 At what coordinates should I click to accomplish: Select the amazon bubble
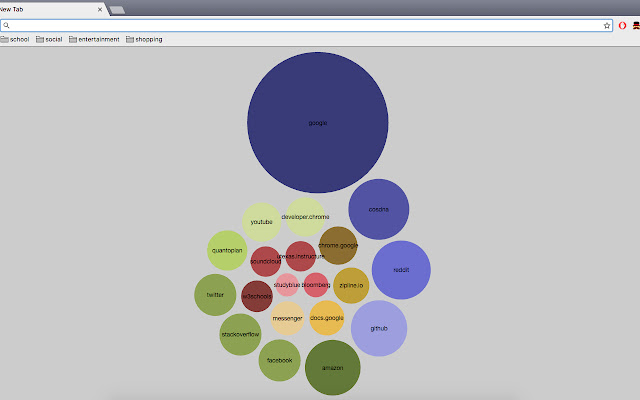333,368
